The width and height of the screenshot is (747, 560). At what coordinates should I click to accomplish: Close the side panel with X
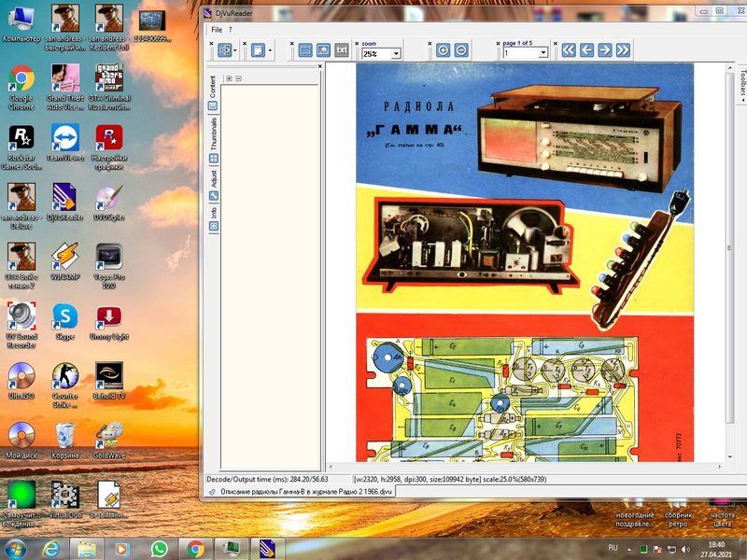click(319, 66)
